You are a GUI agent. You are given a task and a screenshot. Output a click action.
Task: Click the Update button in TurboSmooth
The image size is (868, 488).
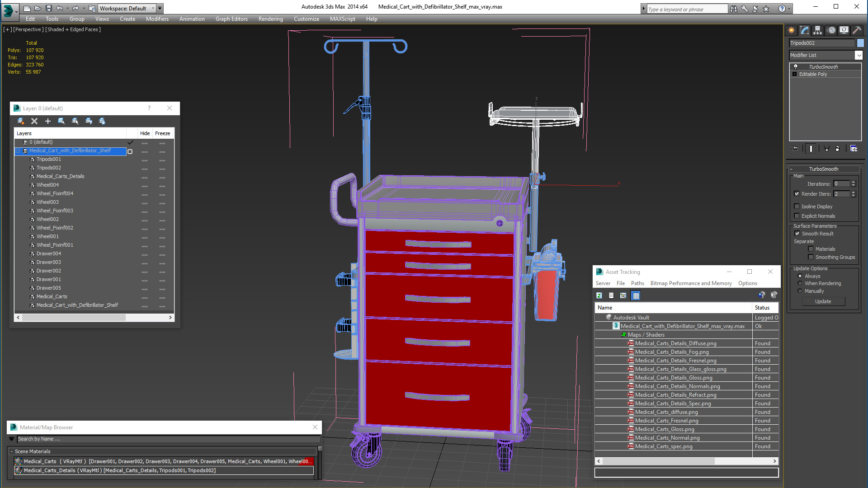click(823, 301)
